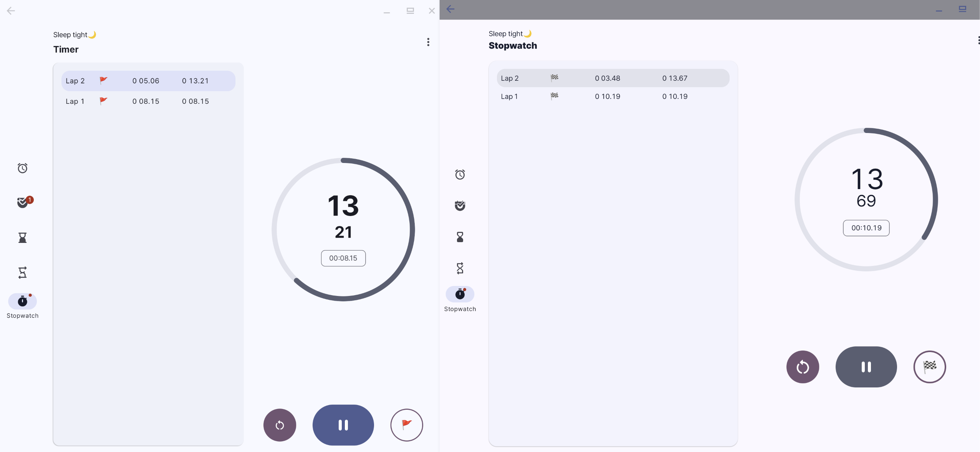Image resolution: width=980 pixels, height=452 pixels.
Task: Select the hourglass timer icon in left sidebar
Action: (22, 238)
